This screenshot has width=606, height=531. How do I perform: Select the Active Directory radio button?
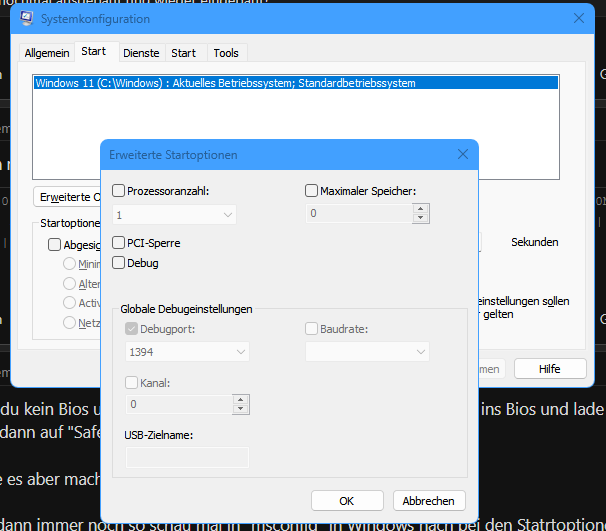[69, 303]
